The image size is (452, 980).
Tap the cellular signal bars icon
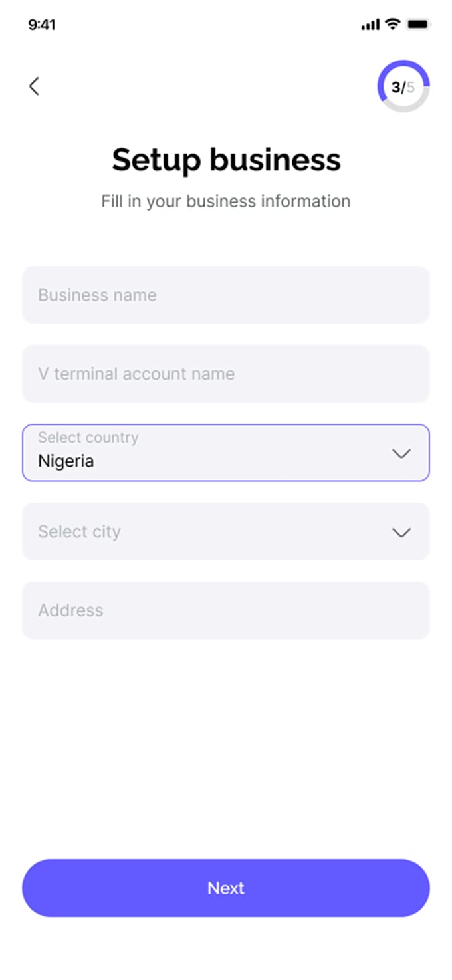tap(370, 25)
